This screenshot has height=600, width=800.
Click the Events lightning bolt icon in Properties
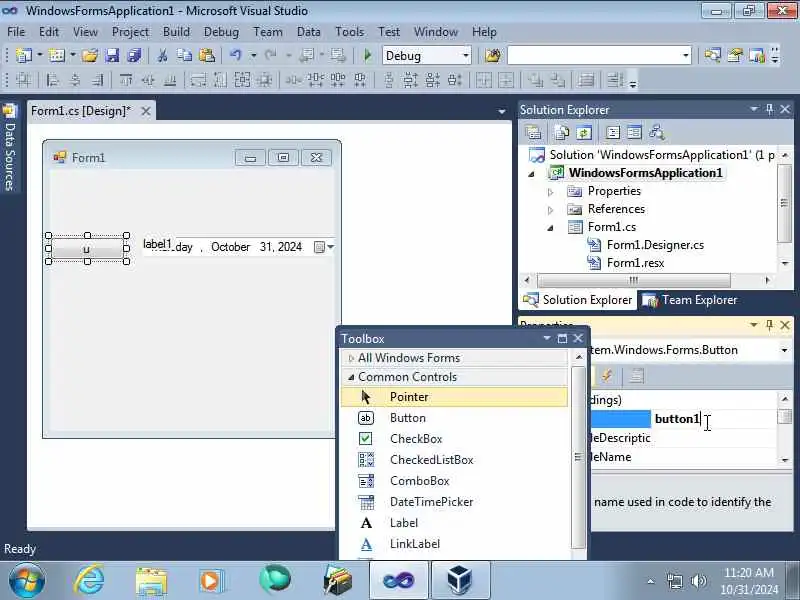click(x=607, y=376)
